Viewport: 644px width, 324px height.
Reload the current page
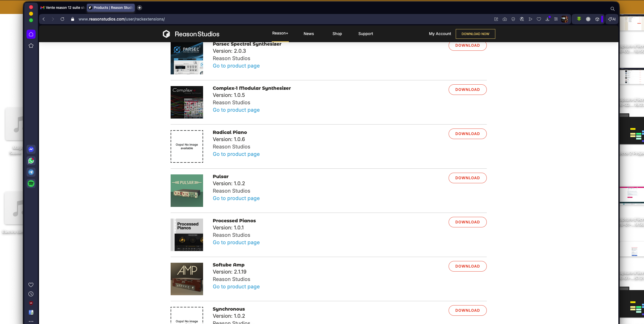click(x=62, y=19)
